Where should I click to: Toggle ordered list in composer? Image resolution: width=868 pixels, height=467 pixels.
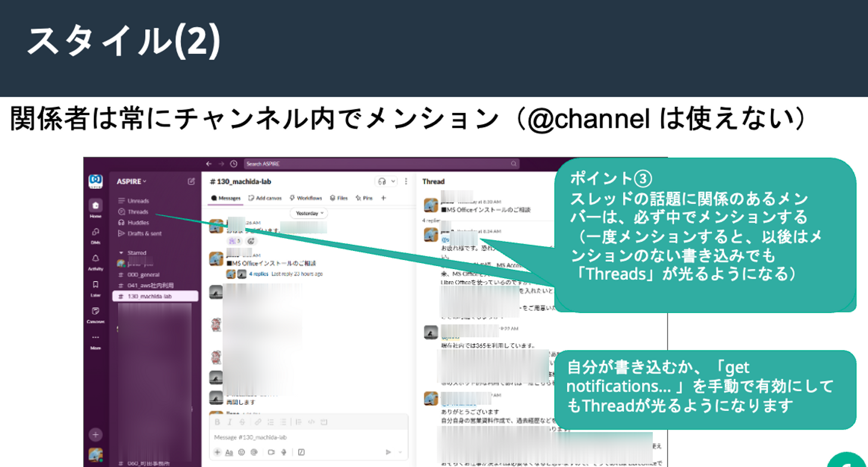tap(272, 422)
